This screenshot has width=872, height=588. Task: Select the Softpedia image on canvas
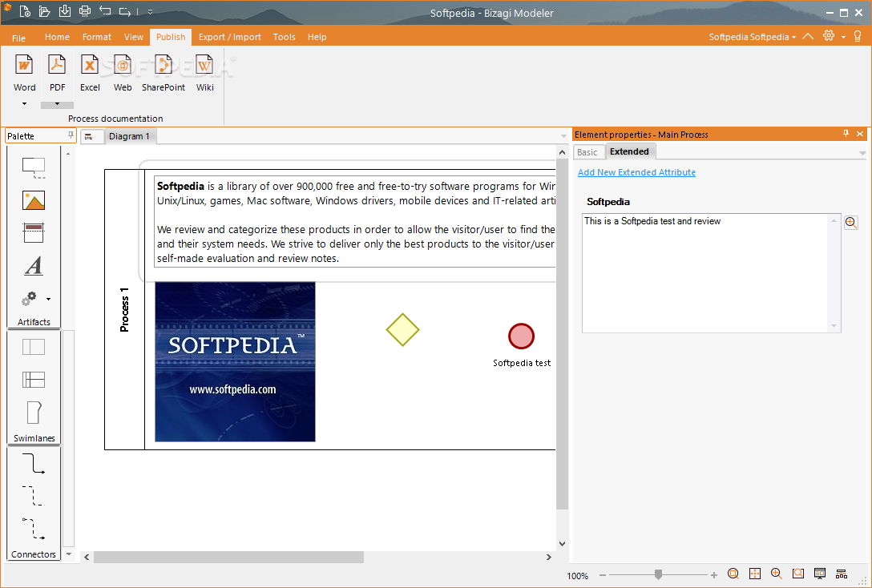[235, 362]
